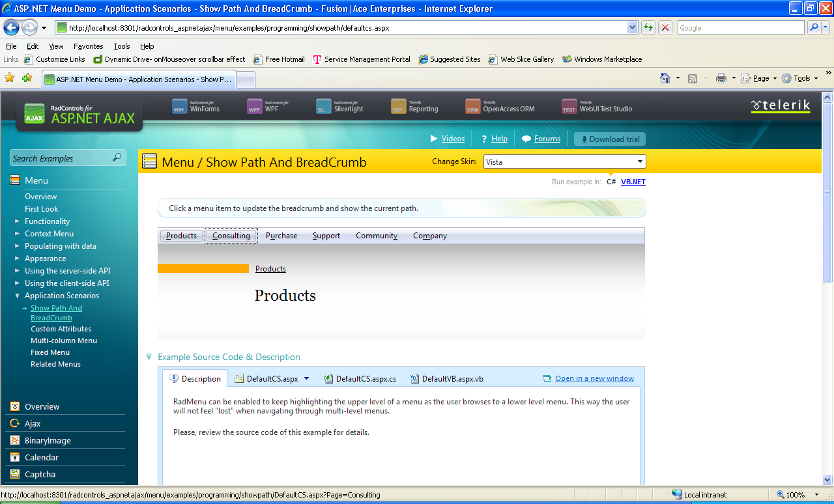Open OpenAccess ORM product icon
Image resolution: width=834 pixels, height=504 pixels.
472,105
